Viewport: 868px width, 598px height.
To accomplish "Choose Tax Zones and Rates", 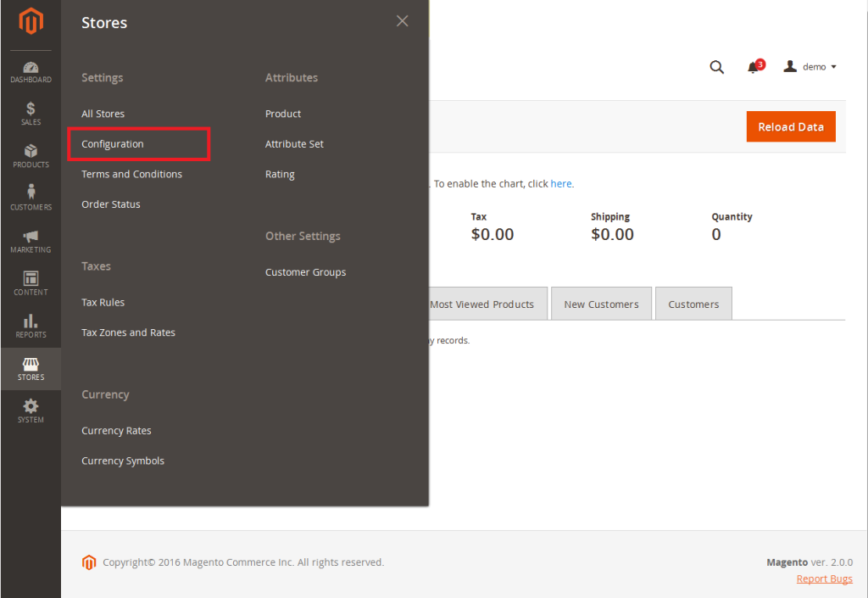I will click(x=128, y=333).
